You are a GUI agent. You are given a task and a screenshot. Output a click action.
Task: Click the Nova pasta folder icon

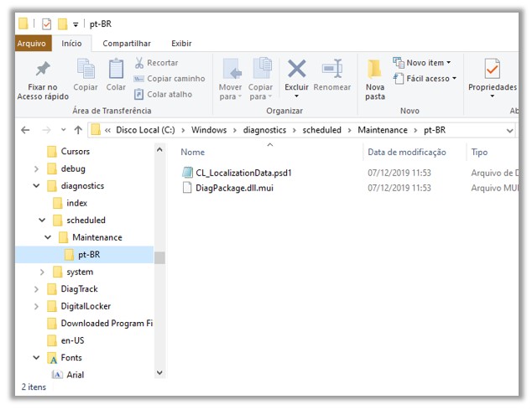[x=374, y=69]
